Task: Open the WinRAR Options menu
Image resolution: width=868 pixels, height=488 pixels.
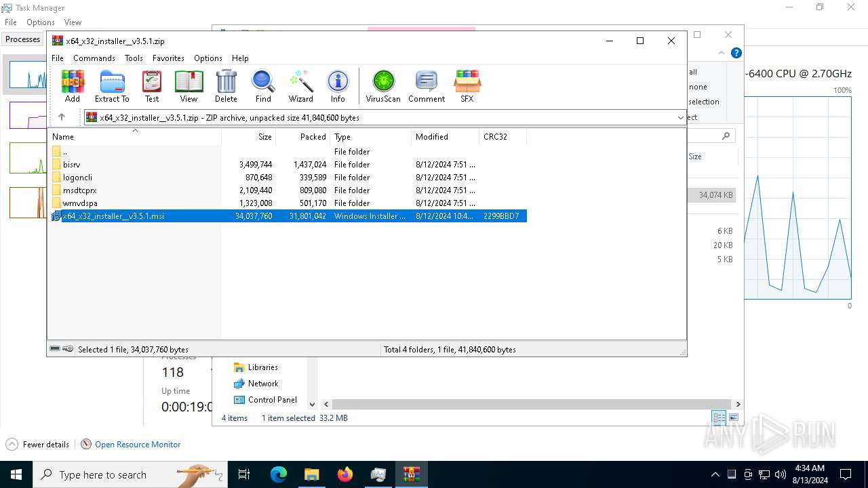Action: point(208,58)
